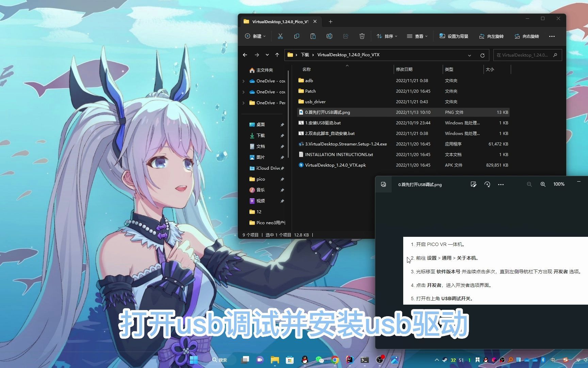Refresh the Explorer folder view

point(482,55)
